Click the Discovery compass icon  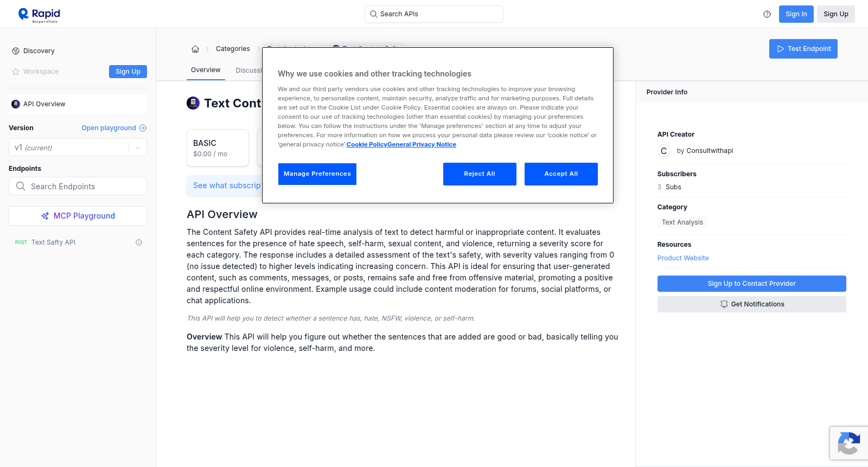tap(16, 51)
